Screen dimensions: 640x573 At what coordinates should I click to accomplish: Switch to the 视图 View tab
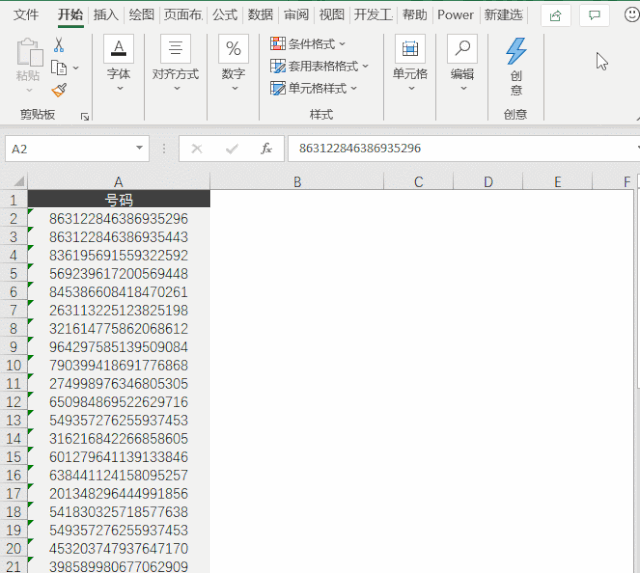tap(332, 15)
